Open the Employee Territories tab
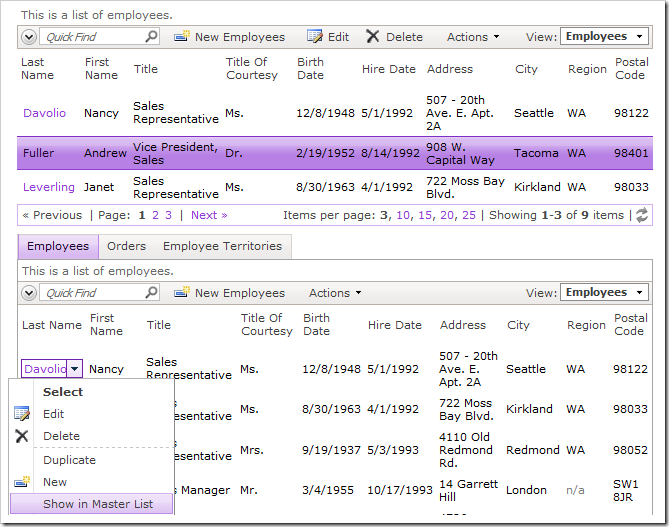669x527 pixels. click(222, 246)
